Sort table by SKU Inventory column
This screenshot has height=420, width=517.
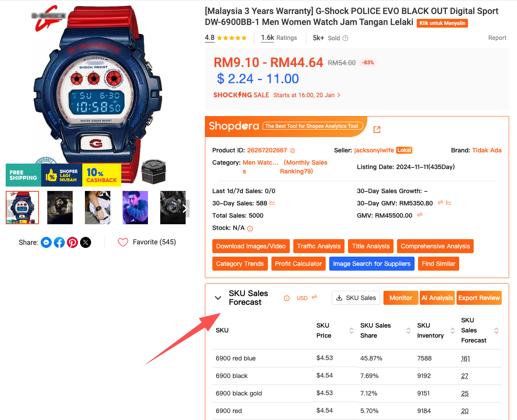(453, 331)
